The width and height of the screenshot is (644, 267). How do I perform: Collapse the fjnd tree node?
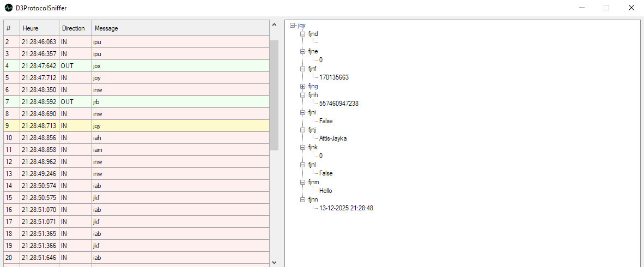(x=303, y=34)
